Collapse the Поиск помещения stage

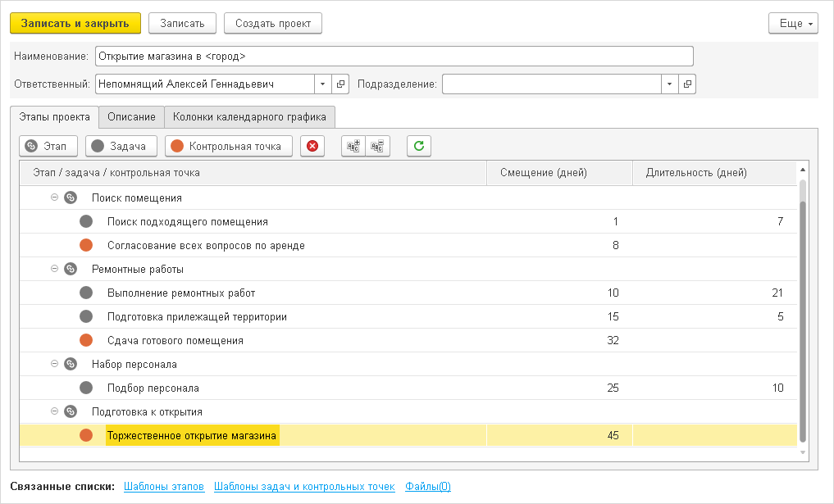click(55, 198)
